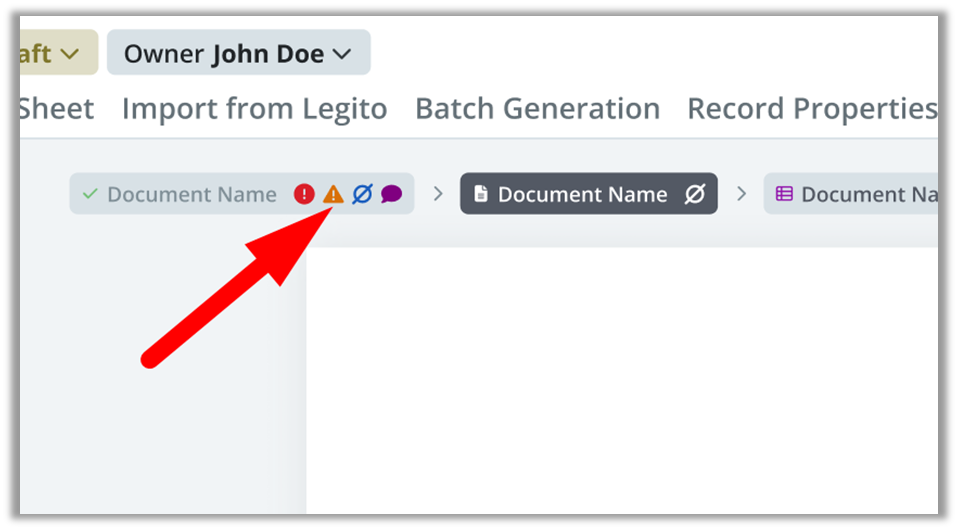Select the third Document Name tab
The height and width of the screenshot is (530, 958).
(850, 194)
